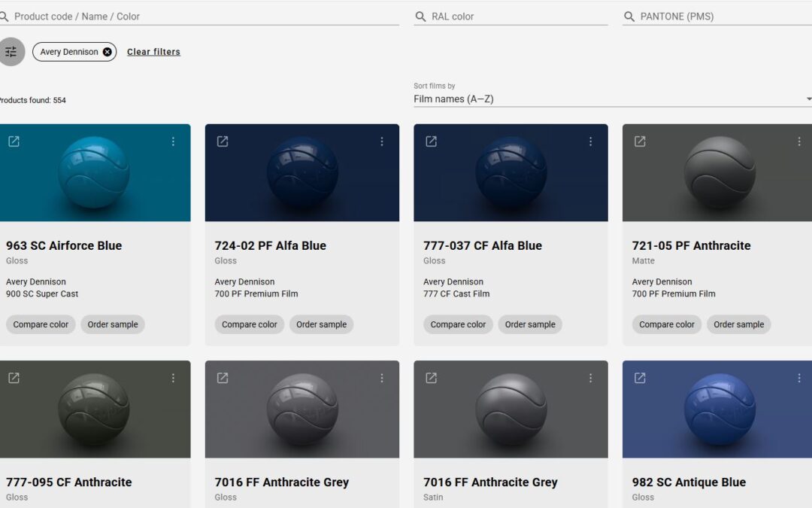The height and width of the screenshot is (508, 812).
Task: Open more options menu for 963 SC Airforce Blue
Action: pos(173,141)
